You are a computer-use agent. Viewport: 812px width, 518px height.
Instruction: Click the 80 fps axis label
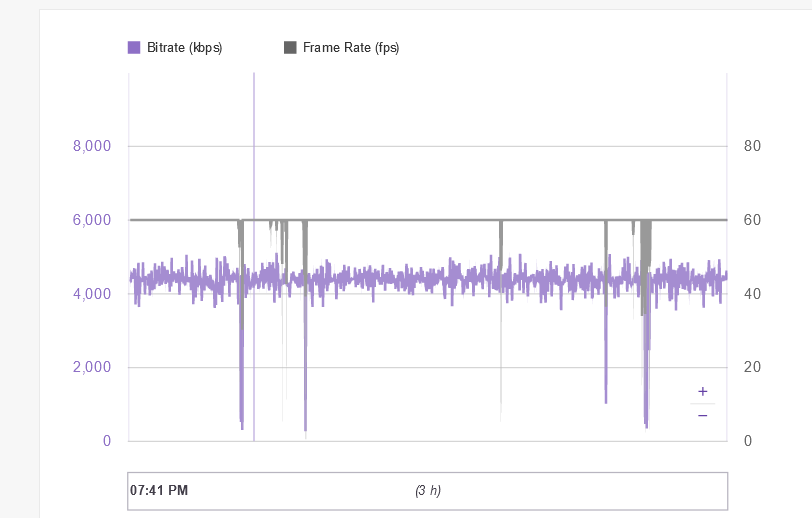753,146
